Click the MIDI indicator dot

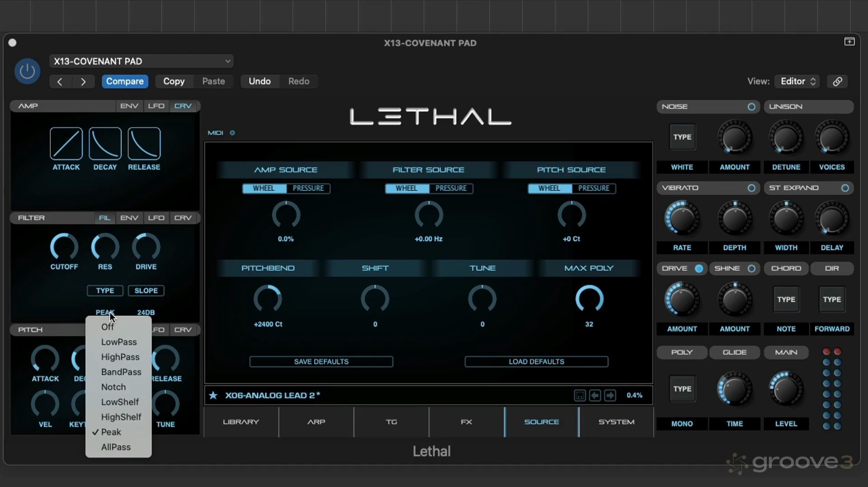[232, 133]
